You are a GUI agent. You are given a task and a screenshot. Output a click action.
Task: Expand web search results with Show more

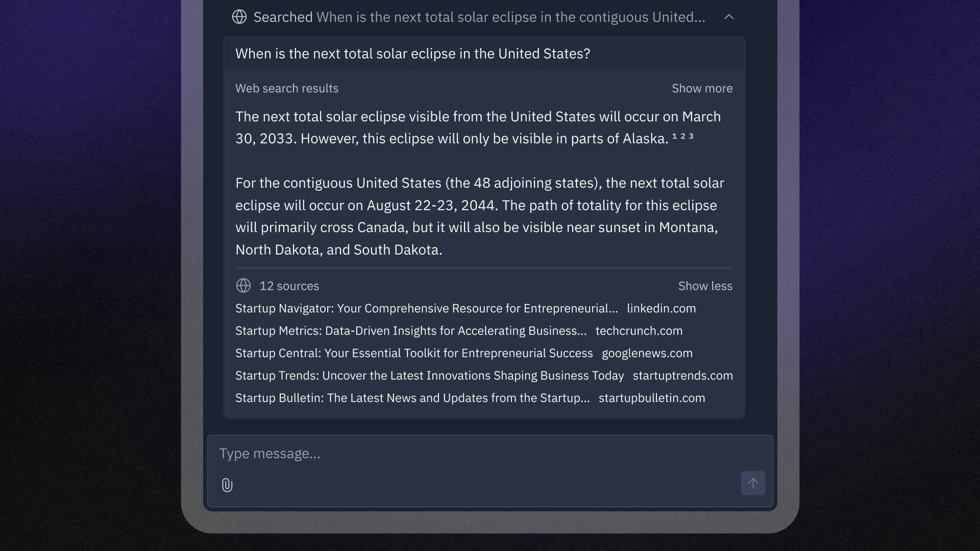pyautogui.click(x=702, y=88)
